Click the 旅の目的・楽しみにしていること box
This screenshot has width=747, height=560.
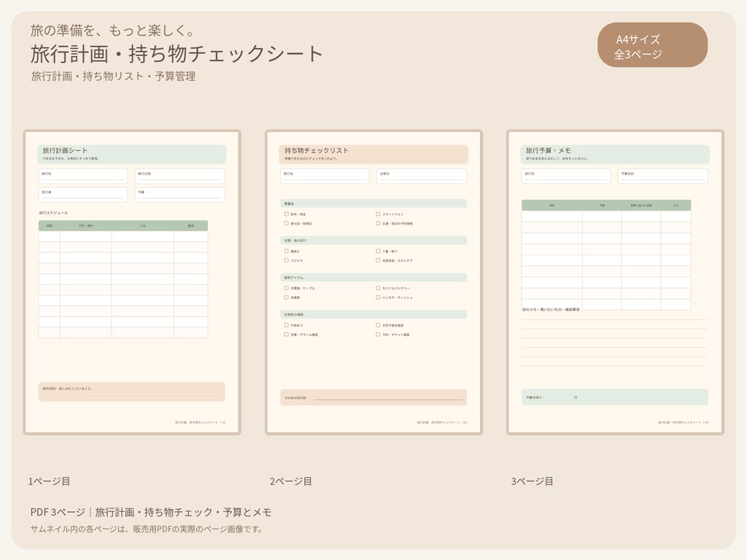click(131, 392)
